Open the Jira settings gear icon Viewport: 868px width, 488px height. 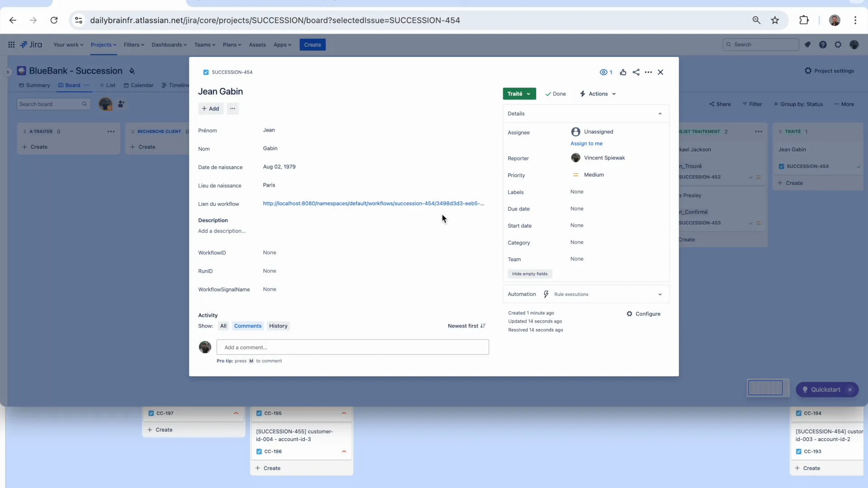click(x=838, y=45)
